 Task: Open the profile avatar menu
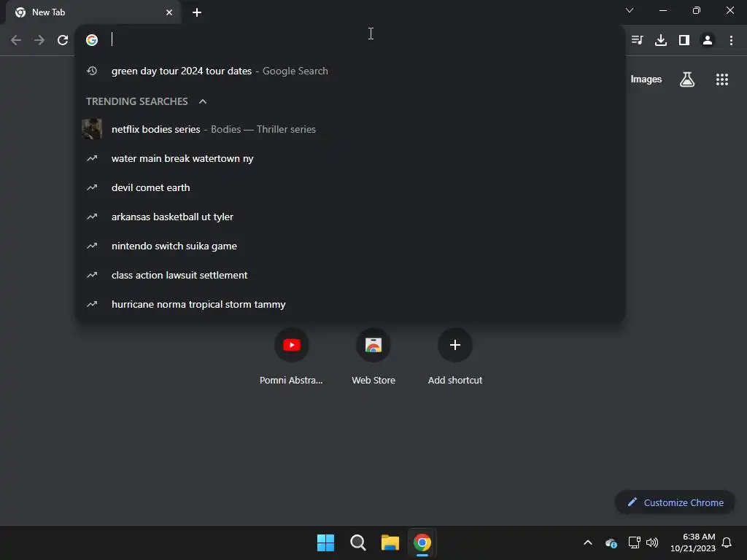tap(708, 40)
